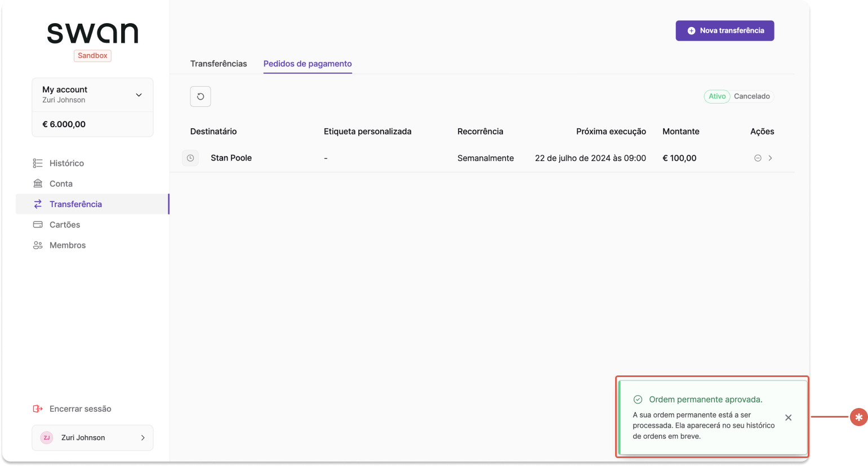Cancel the standing order using the minus circle icon
Screen dimensions: 868x466
click(758, 158)
